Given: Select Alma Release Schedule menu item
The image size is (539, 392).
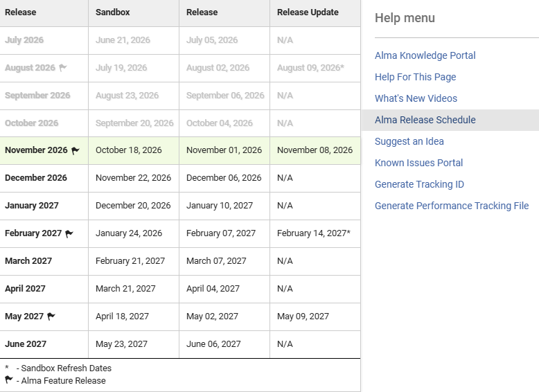Looking at the screenshot, I should (x=425, y=120).
